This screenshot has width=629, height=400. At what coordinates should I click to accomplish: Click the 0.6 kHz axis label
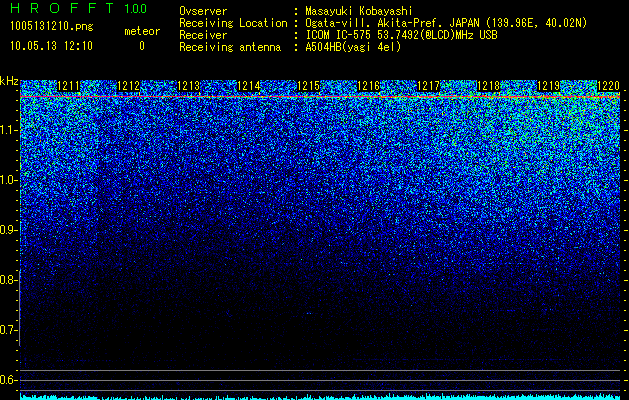pyautogui.click(x=8, y=380)
